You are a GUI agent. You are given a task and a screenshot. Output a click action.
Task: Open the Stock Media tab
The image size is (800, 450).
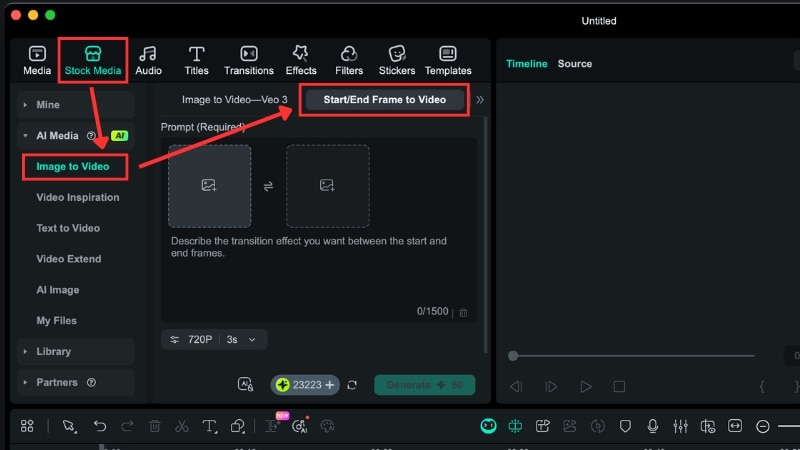93,60
